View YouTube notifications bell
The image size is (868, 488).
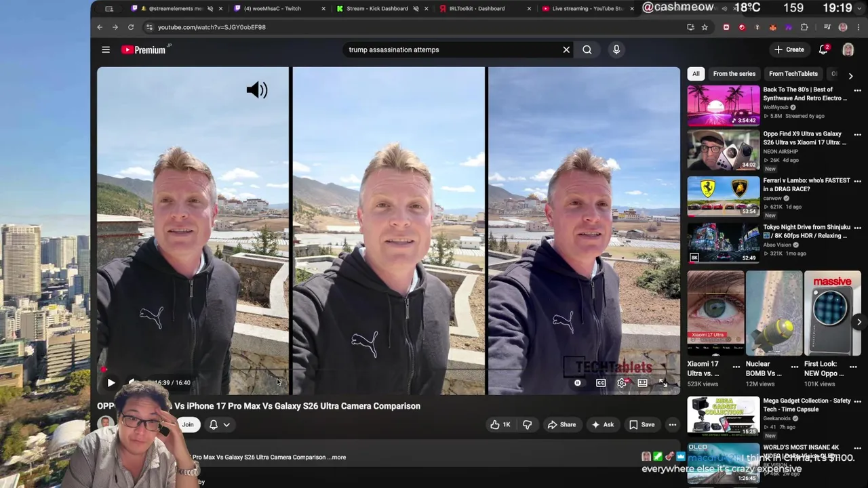(x=824, y=49)
